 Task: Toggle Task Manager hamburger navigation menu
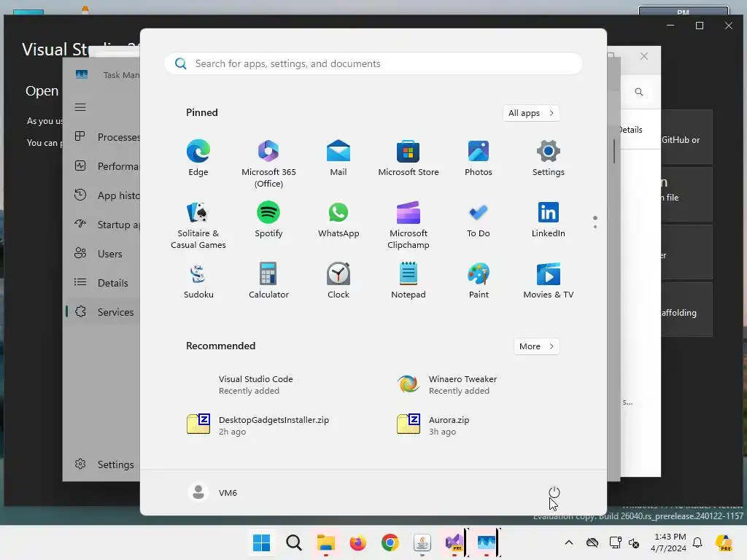(80, 107)
